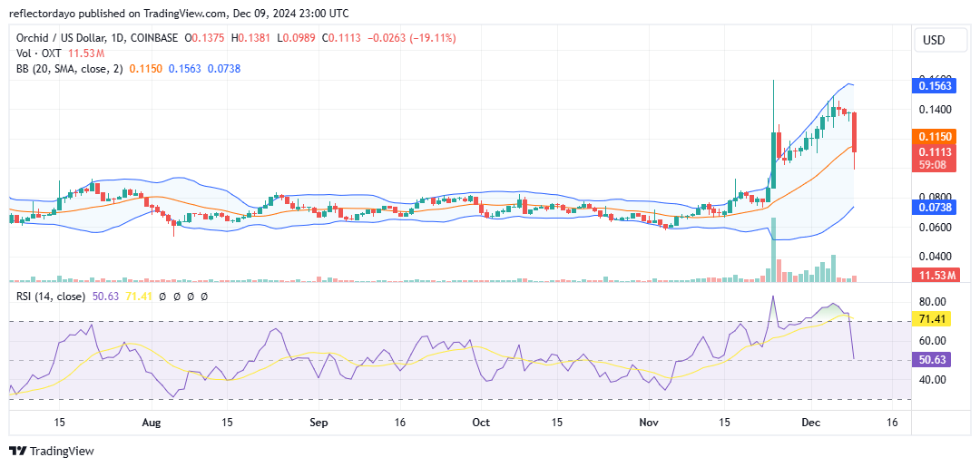This screenshot has width=980, height=467.
Task: Click the publisher caption reflectordayo published on TradingView.com
Action: (x=115, y=13)
